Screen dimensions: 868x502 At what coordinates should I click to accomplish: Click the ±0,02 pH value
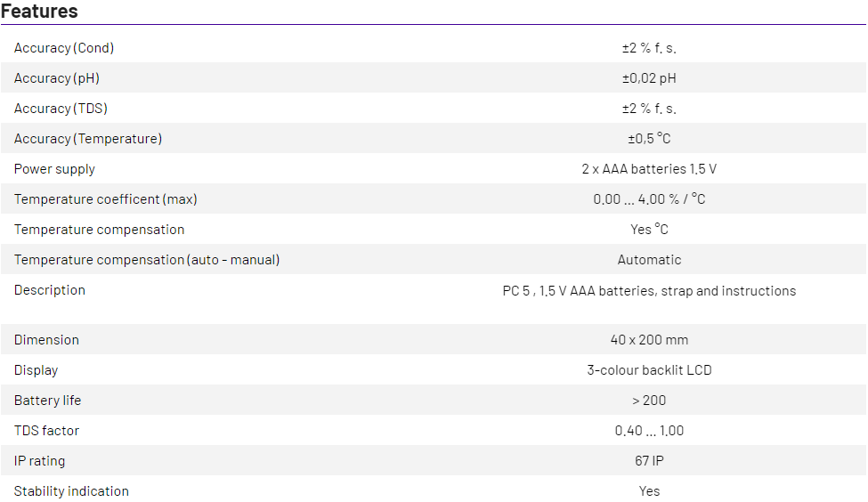pos(649,78)
